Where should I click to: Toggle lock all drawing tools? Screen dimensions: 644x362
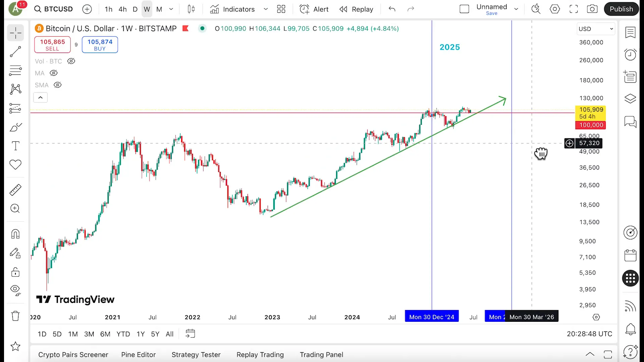(15, 272)
